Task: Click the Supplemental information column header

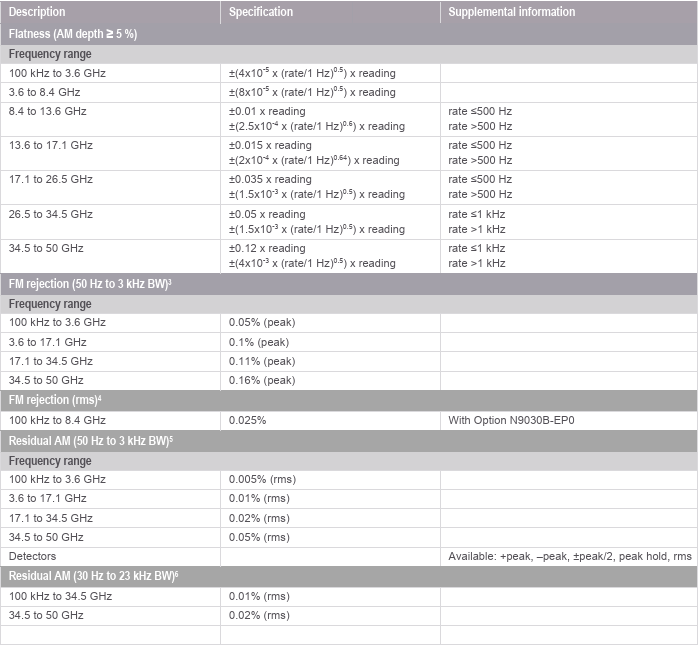Action: pyautogui.click(x=511, y=12)
